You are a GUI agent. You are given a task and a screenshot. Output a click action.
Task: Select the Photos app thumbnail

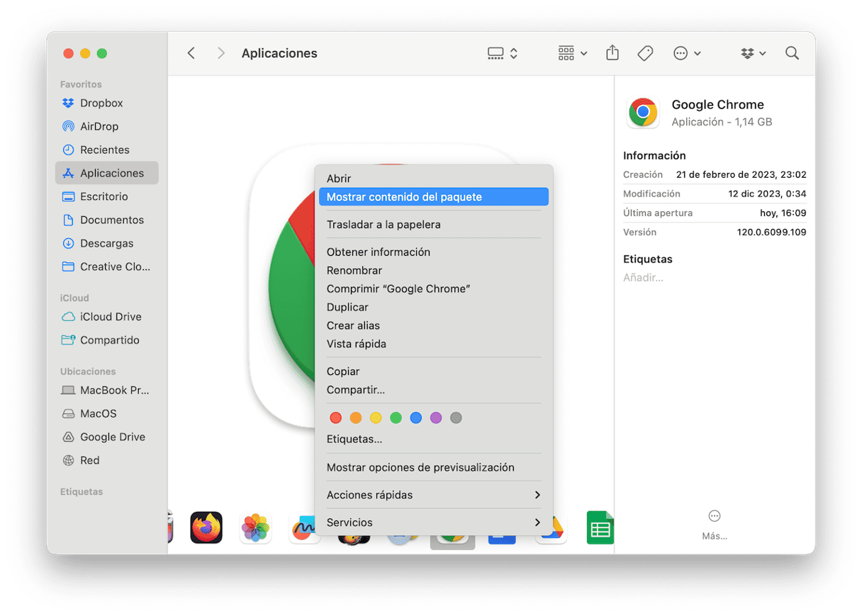tap(255, 528)
